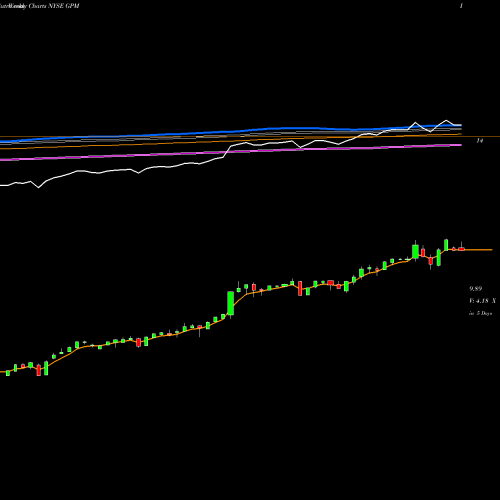Click the 'in 5 Days' label
The width and height of the screenshot is (500, 500).
[480, 313]
